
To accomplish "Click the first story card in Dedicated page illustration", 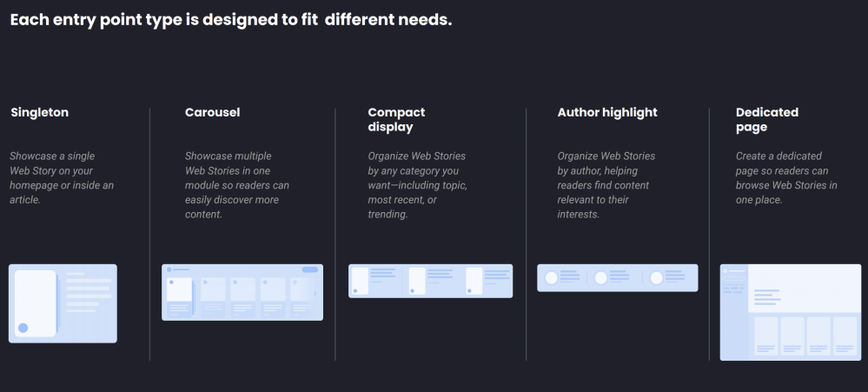I will click(765, 335).
